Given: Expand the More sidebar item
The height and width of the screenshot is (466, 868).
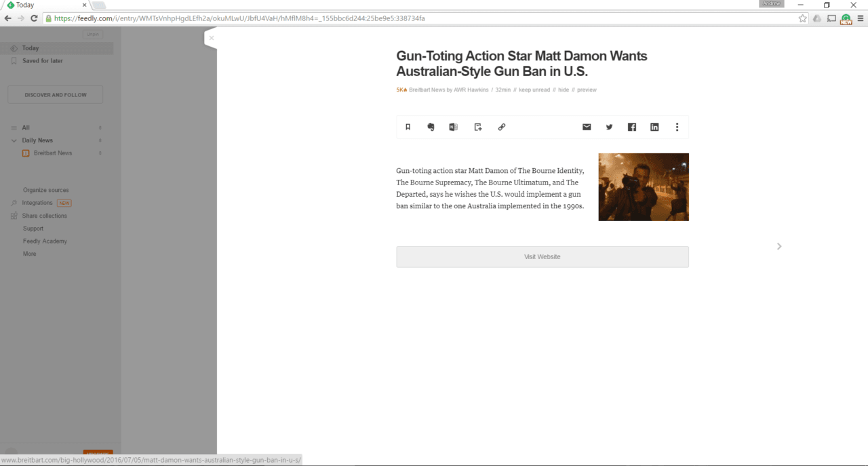Looking at the screenshot, I should 30,254.
